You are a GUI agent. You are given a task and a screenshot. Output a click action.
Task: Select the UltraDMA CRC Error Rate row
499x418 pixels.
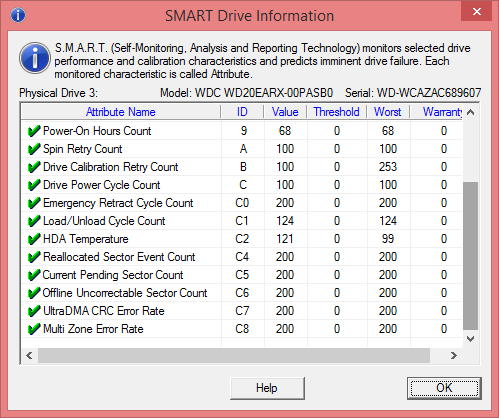pos(242,311)
